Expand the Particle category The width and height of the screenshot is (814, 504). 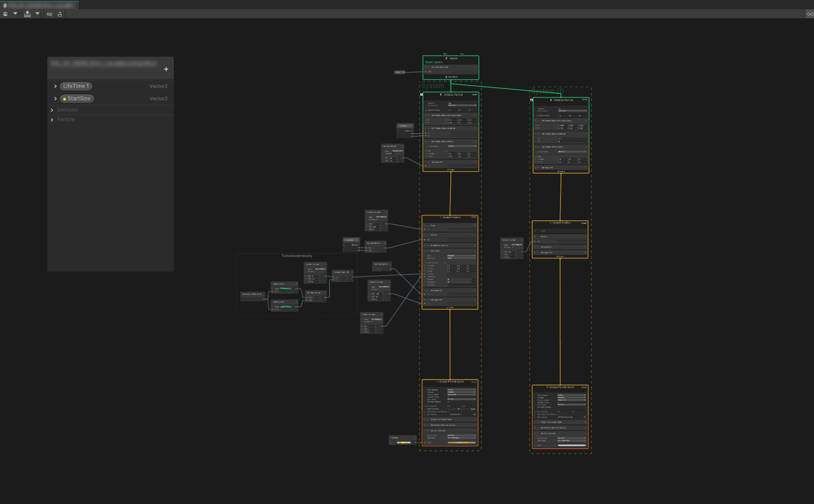point(52,120)
